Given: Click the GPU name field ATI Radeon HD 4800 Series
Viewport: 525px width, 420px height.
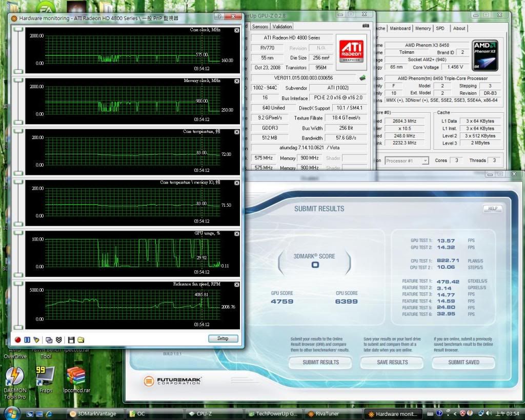Looking at the screenshot, I should 292,38.
